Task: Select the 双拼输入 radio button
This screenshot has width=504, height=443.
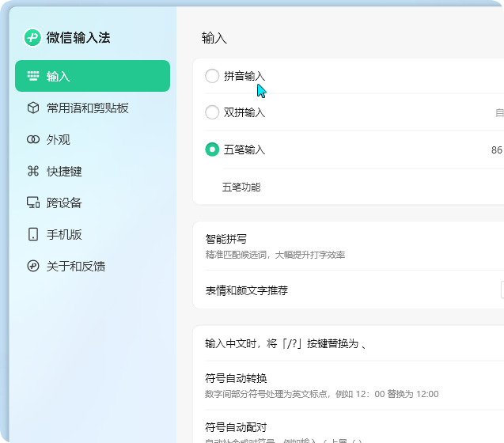Action: click(x=212, y=112)
